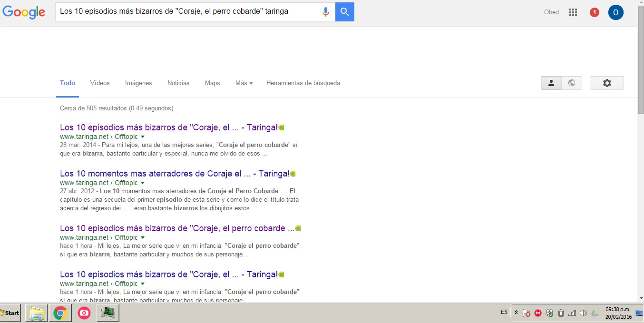The width and height of the screenshot is (644, 323).
Task: Open the red notifications badge
Action: click(x=595, y=12)
